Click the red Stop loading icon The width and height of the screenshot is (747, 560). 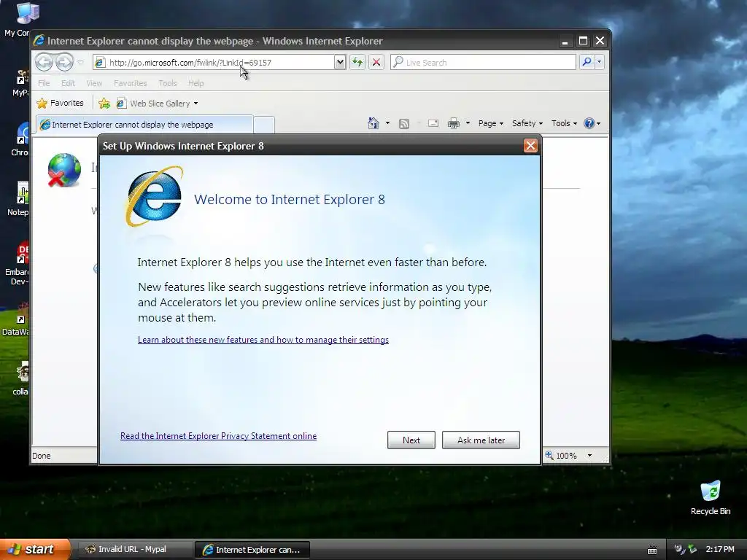[x=376, y=63]
